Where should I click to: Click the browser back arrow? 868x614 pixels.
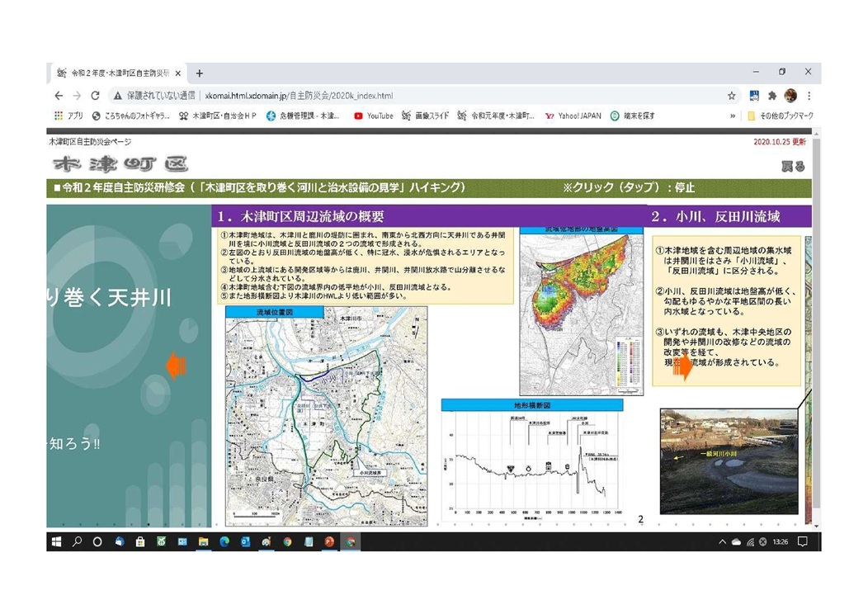(x=59, y=96)
